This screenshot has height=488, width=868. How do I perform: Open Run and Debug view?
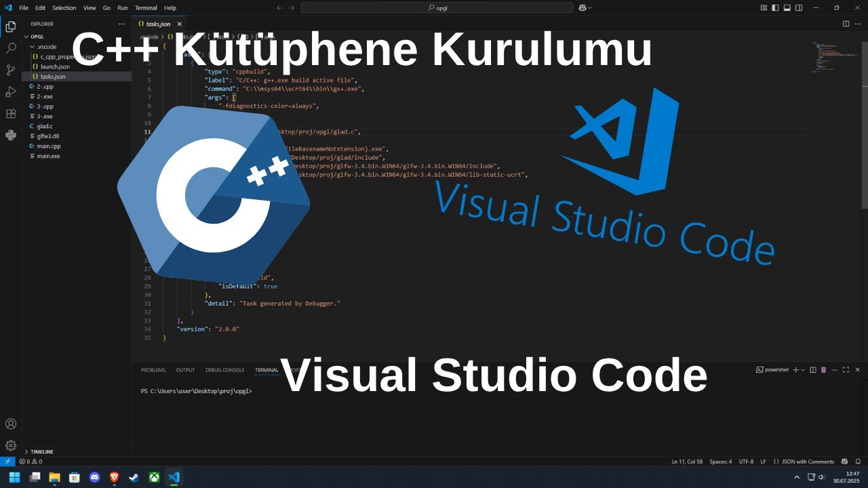coord(11,92)
